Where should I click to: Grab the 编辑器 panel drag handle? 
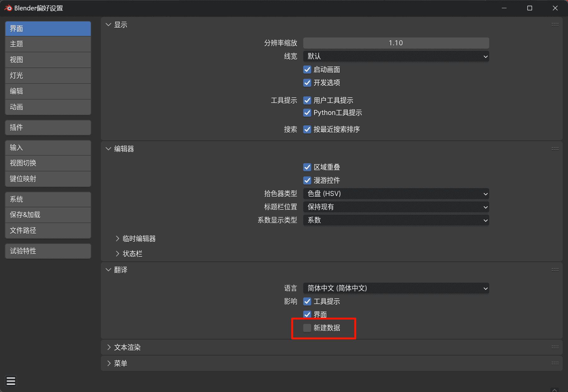point(555,149)
